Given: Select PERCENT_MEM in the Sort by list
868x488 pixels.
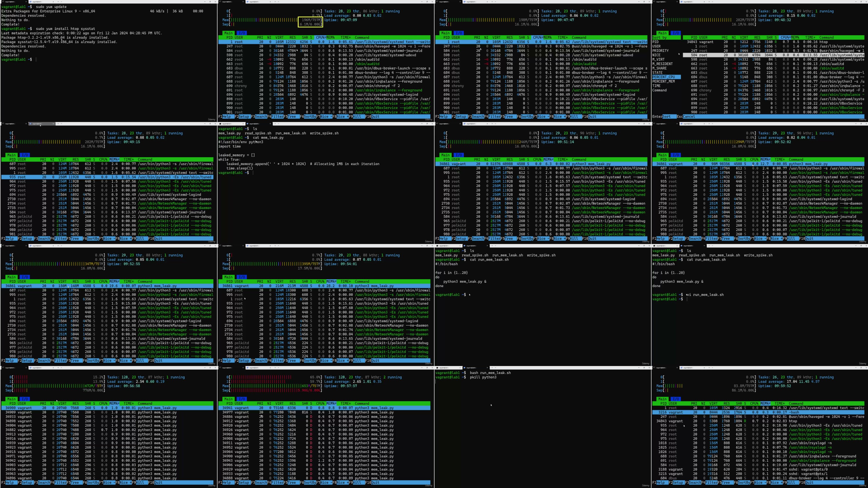Looking at the screenshot, I should coord(663,82).
